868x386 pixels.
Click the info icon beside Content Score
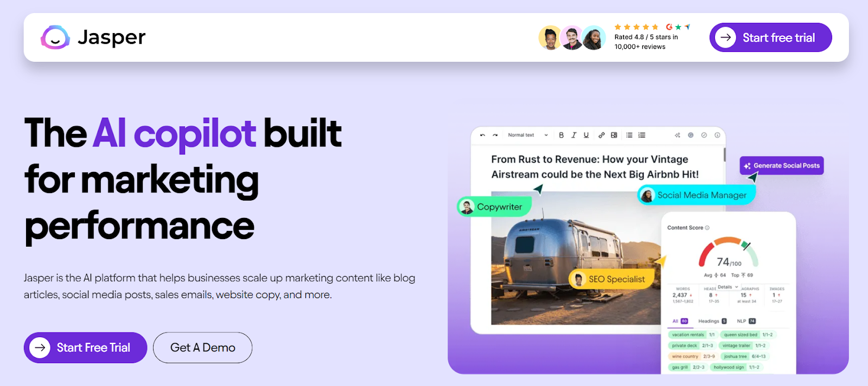click(707, 228)
